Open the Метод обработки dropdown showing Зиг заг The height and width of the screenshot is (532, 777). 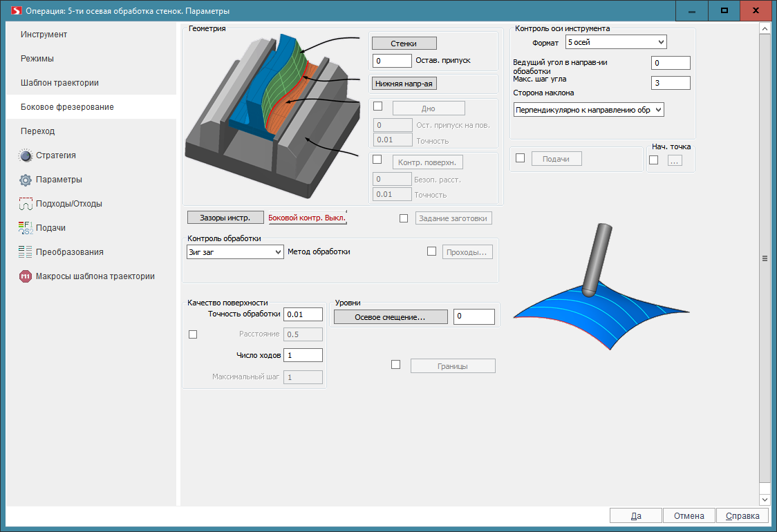[235, 252]
